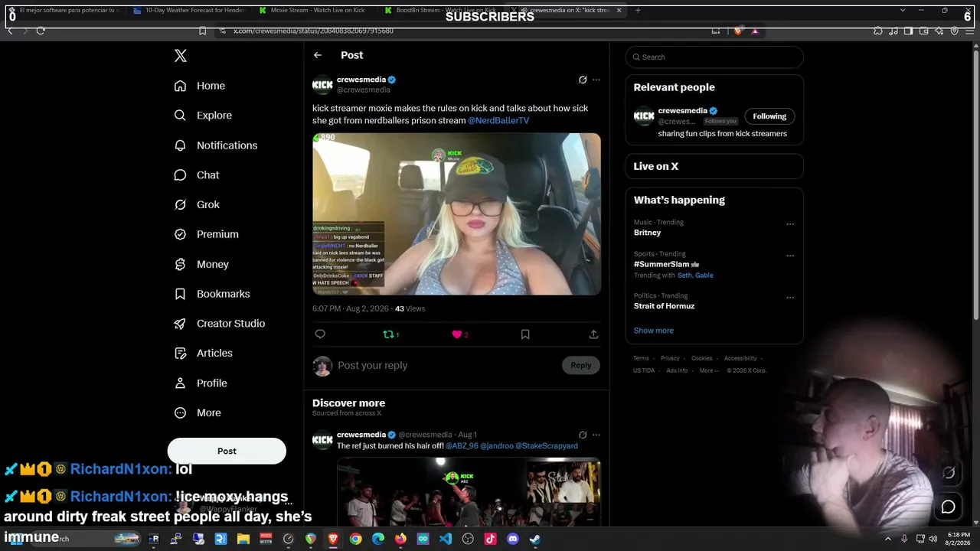Click the crewesmedia avatar on the main post
The width and height of the screenshot is (980, 551).
click(322, 84)
